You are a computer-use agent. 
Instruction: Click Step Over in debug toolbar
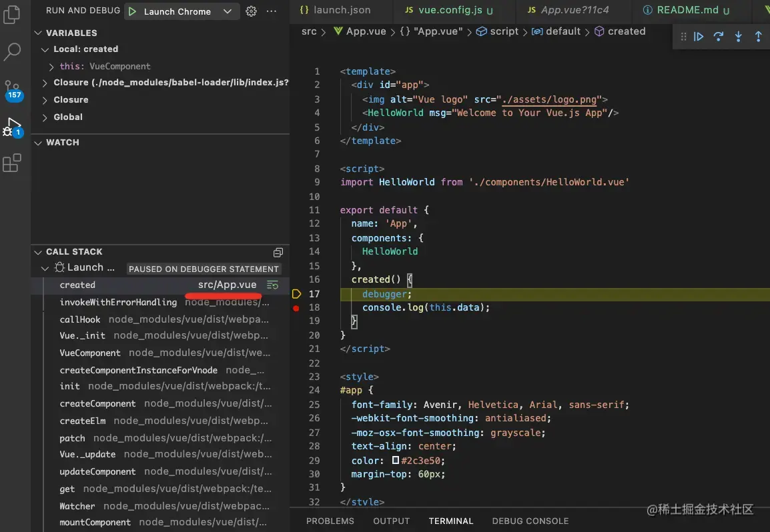click(x=719, y=37)
